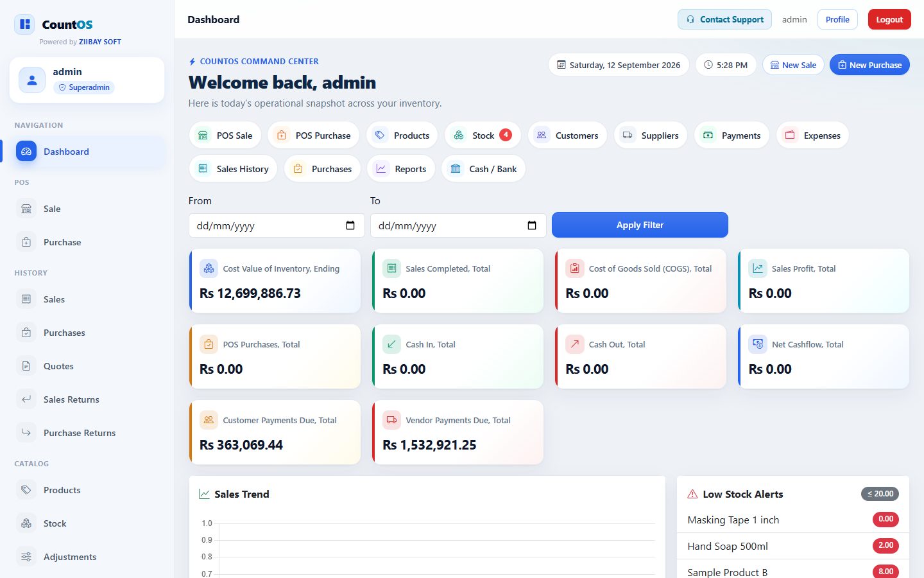Image resolution: width=924 pixels, height=578 pixels.
Task: Click the Vendor Payments Due card icon
Action: [392, 420]
